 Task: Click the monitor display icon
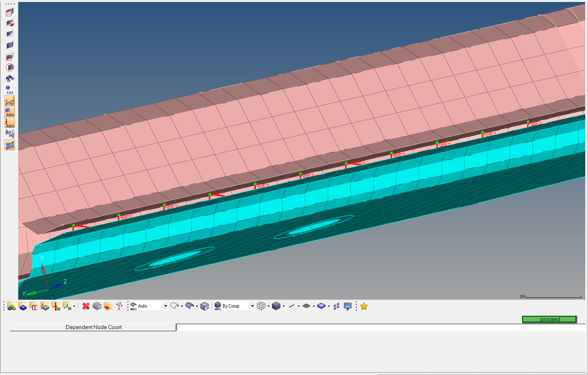(348, 306)
